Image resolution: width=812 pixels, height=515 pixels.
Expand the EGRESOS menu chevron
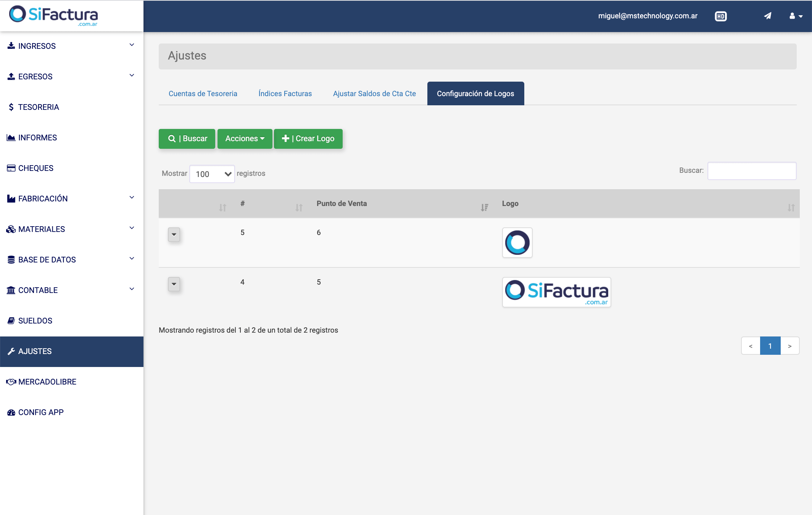[x=132, y=76]
